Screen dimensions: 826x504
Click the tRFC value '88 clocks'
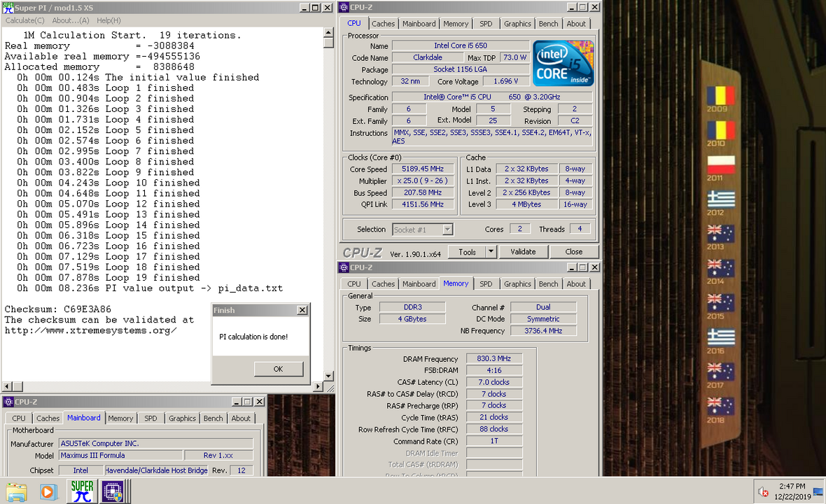[x=494, y=429]
